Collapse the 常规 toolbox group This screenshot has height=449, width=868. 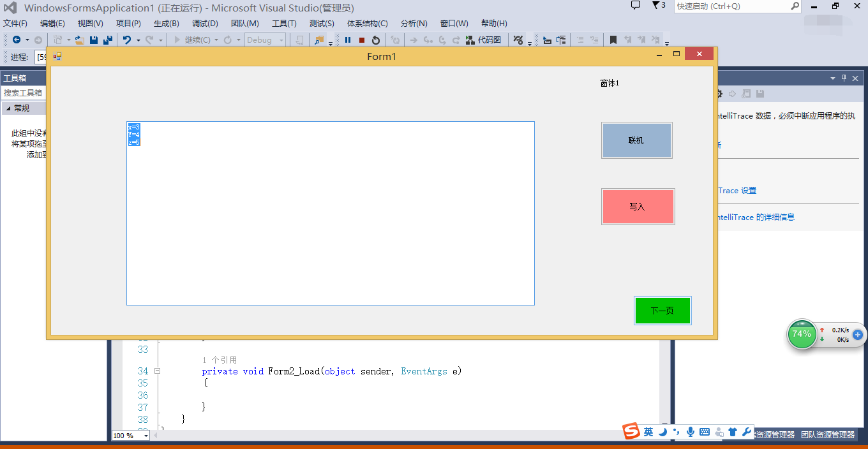pyautogui.click(x=8, y=108)
